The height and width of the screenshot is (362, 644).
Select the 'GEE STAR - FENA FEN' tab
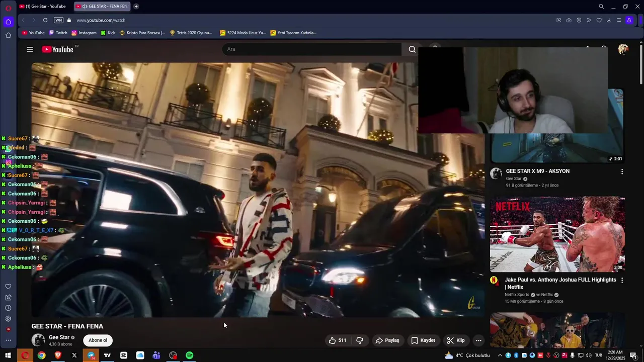[102, 7]
